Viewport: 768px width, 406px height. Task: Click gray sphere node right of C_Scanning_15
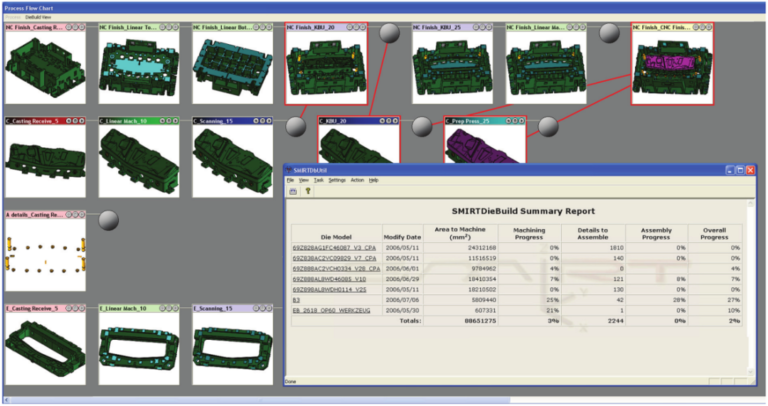click(x=296, y=126)
